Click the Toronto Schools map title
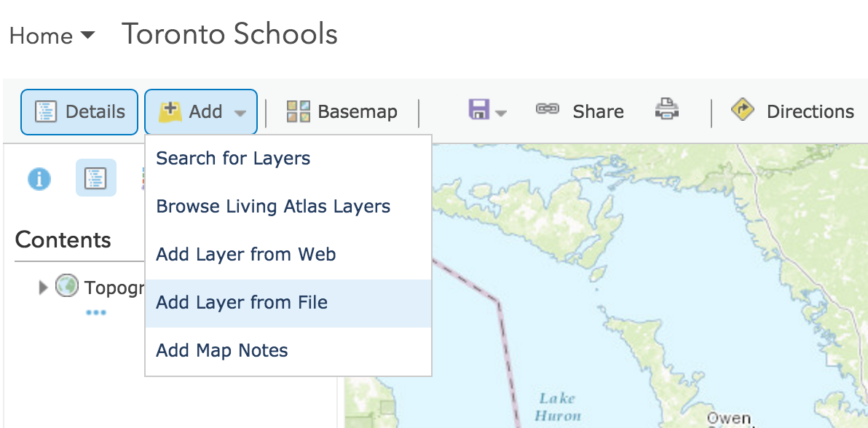The height and width of the screenshot is (428, 868). point(229,34)
